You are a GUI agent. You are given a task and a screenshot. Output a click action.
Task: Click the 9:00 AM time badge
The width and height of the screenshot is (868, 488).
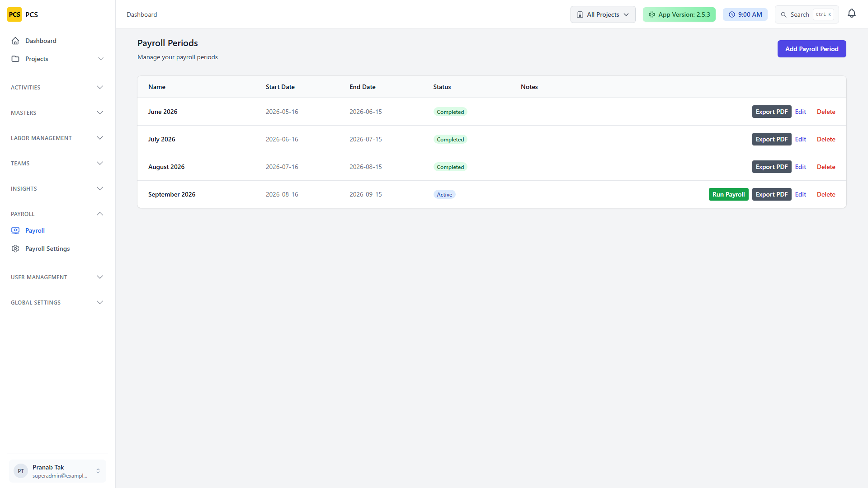coord(745,14)
